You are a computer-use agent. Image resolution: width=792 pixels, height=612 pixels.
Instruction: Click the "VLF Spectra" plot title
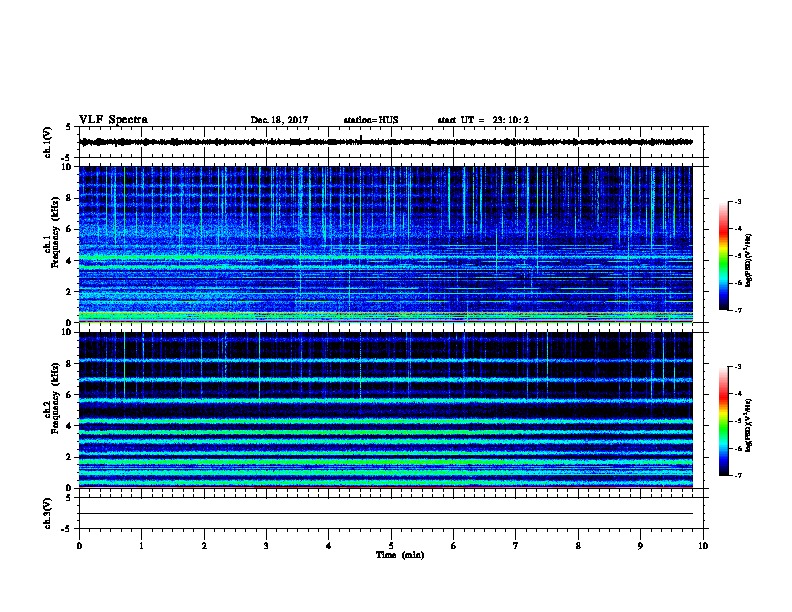coord(113,120)
